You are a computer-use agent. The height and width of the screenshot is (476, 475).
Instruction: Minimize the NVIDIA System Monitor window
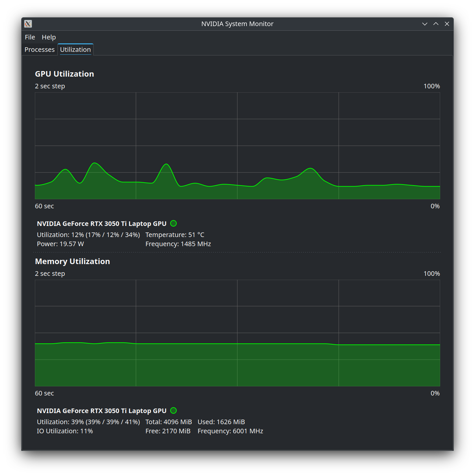[x=425, y=24]
